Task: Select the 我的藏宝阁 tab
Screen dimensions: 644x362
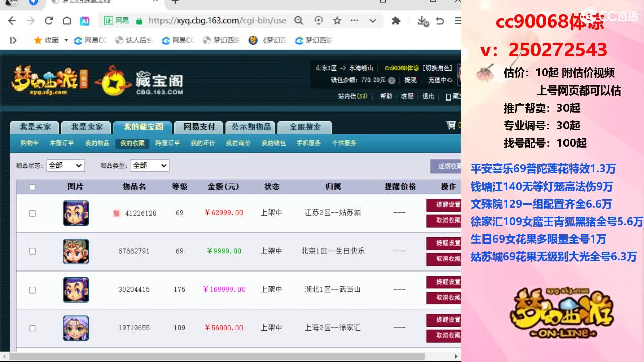Action: pos(143,127)
